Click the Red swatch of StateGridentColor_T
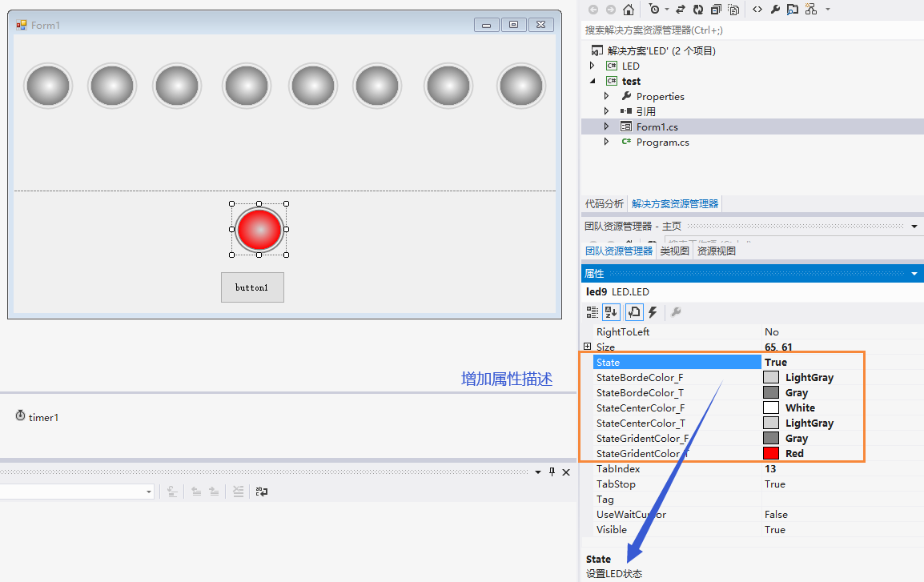 click(771, 453)
